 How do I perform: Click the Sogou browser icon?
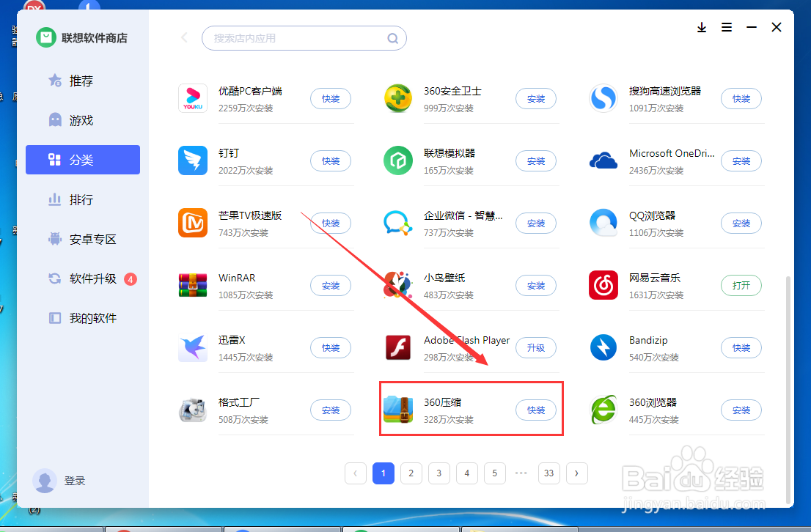point(603,98)
